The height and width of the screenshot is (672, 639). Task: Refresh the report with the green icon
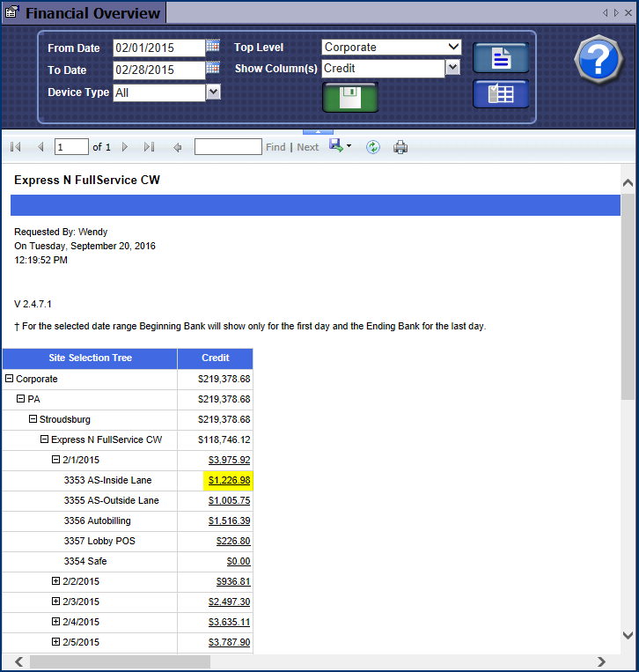tap(373, 147)
